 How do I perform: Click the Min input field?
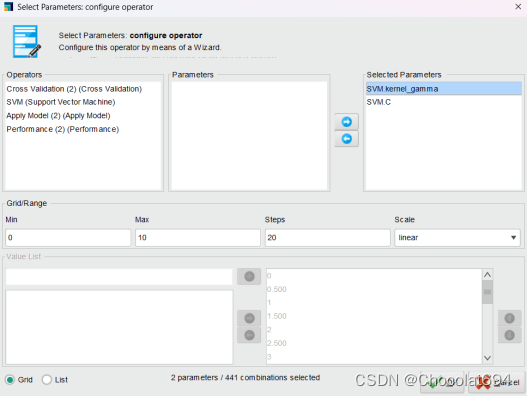coord(68,238)
